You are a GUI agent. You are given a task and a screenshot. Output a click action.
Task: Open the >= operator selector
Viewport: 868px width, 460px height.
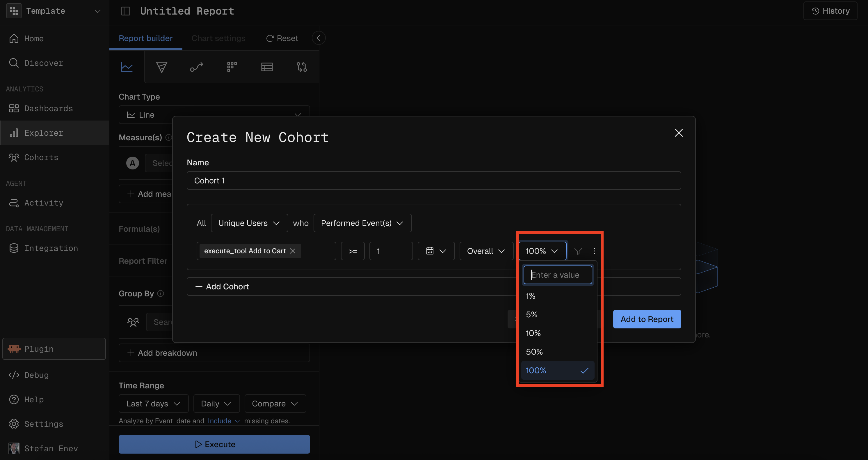click(x=353, y=251)
